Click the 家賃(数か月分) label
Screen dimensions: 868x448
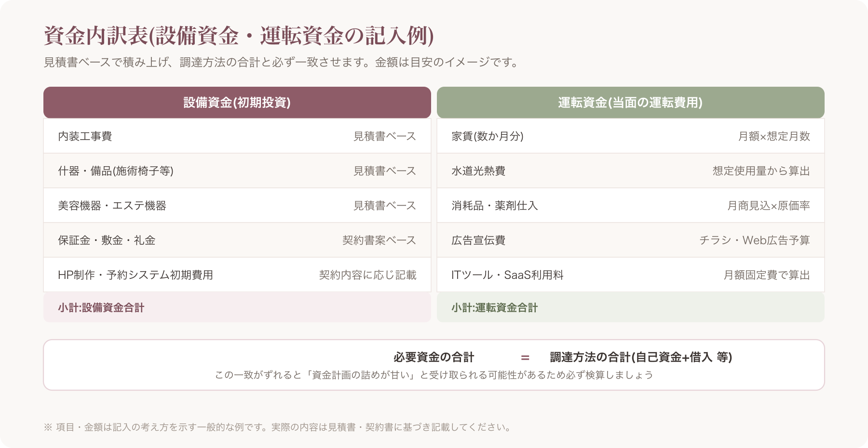pos(488,136)
